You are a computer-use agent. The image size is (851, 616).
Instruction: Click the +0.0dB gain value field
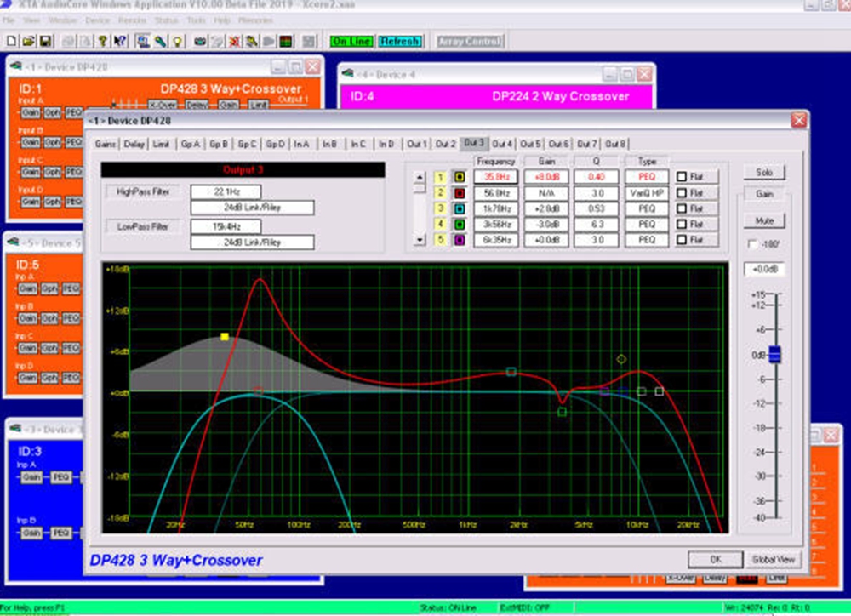pyautogui.click(x=764, y=269)
